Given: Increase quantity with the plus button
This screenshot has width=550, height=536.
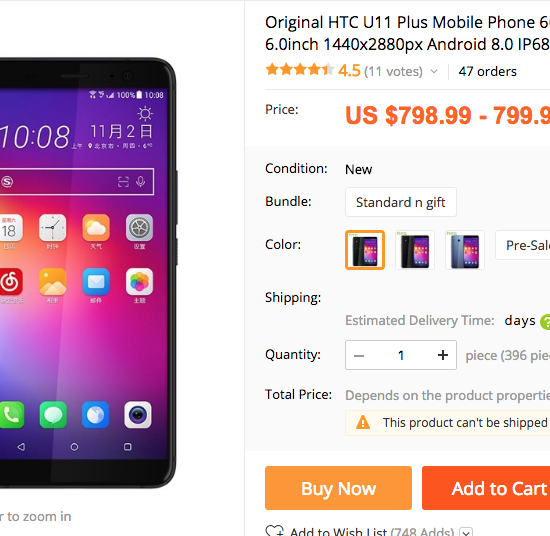Looking at the screenshot, I should pos(443,355).
